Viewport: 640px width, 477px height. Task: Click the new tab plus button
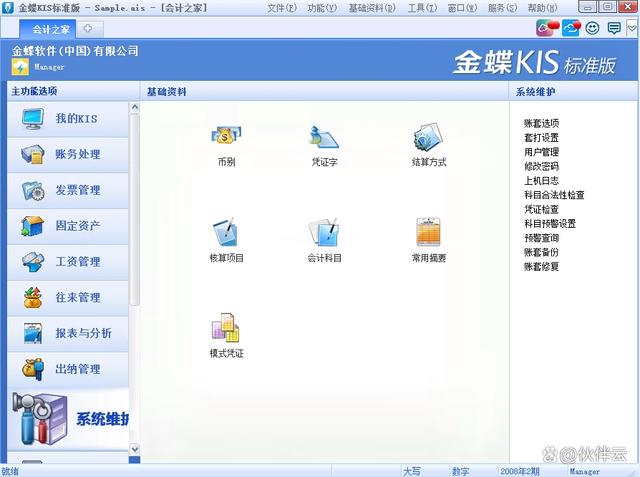point(88,28)
